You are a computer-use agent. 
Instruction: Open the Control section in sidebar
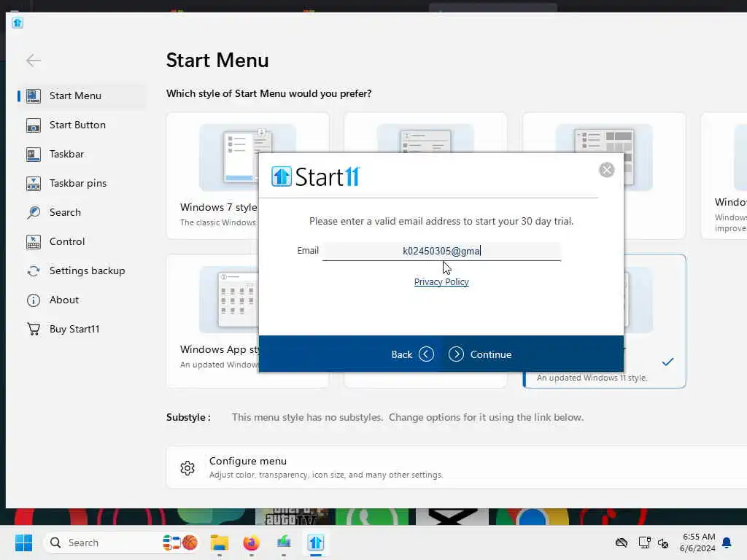pyautogui.click(x=81, y=242)
